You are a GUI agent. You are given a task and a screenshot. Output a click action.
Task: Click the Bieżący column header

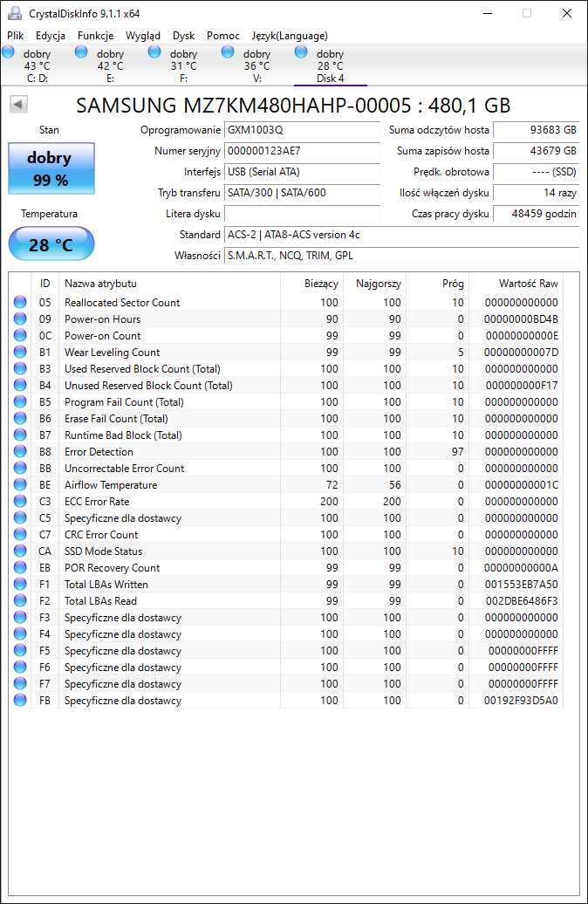[311, 283]
